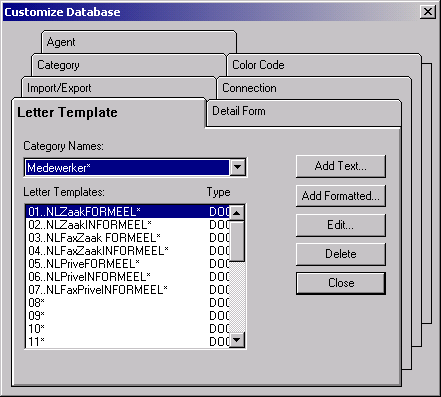
Task: Select the 08* template row
Action: click(127, 303)
